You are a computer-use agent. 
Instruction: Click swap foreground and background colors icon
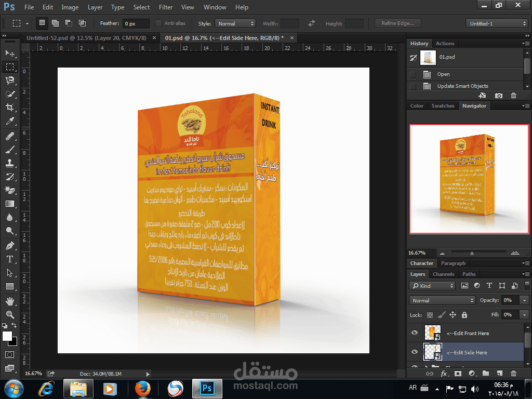(x=14, y=325)
